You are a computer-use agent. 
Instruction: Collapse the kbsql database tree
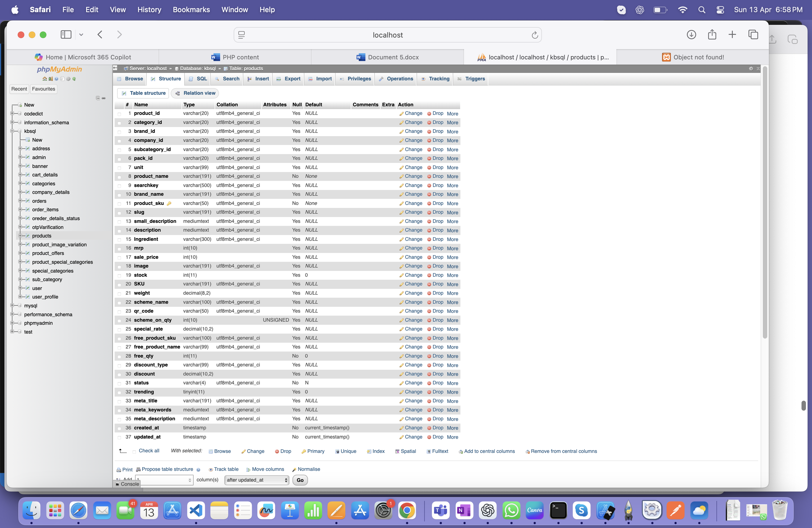(12, 131)
